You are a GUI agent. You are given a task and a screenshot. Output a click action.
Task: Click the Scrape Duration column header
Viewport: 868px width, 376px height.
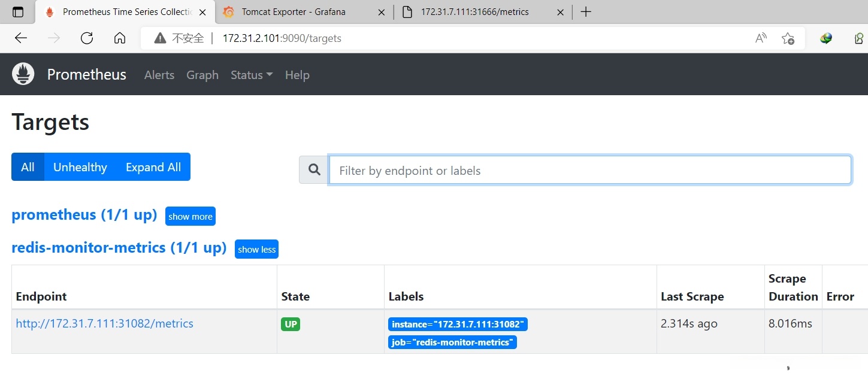coord(793,287)
